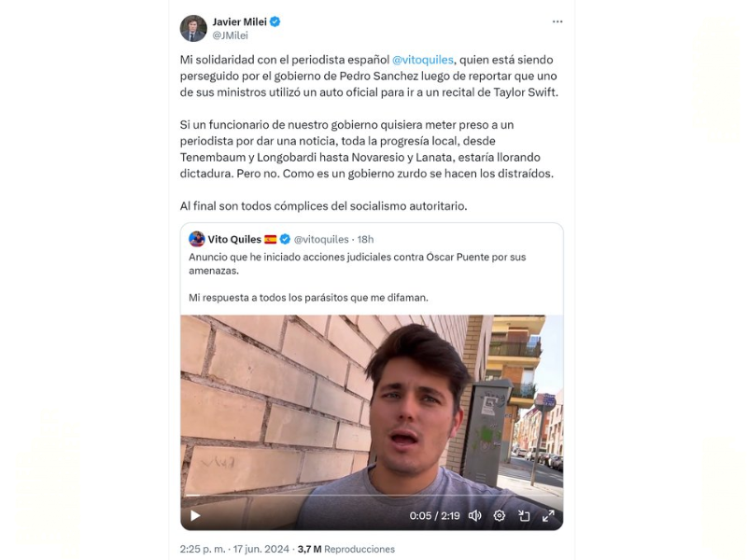Open the @vitoquiles mention in the tweet text
The image size is (747, 560).
(423, 60)
